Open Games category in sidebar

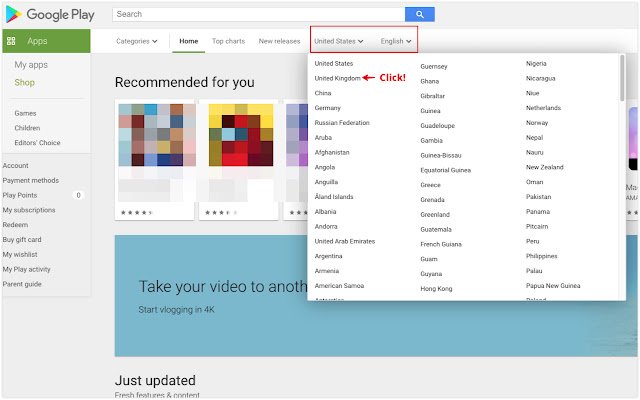(x=25, y=113)
